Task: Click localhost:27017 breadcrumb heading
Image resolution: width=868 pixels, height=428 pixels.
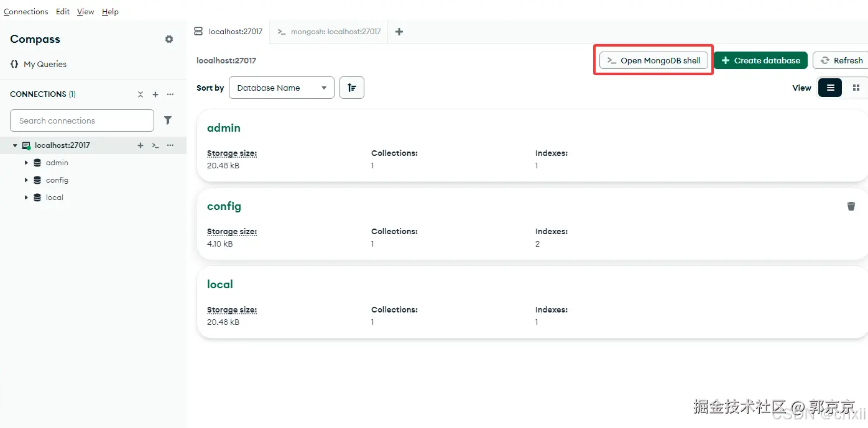Action: point(226,61)
